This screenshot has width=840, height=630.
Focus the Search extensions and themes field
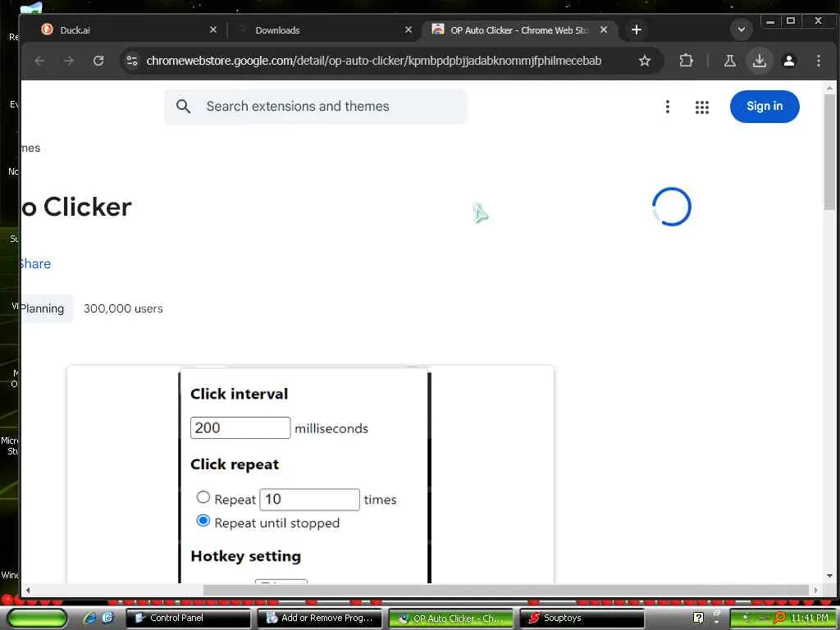point(315,106)
